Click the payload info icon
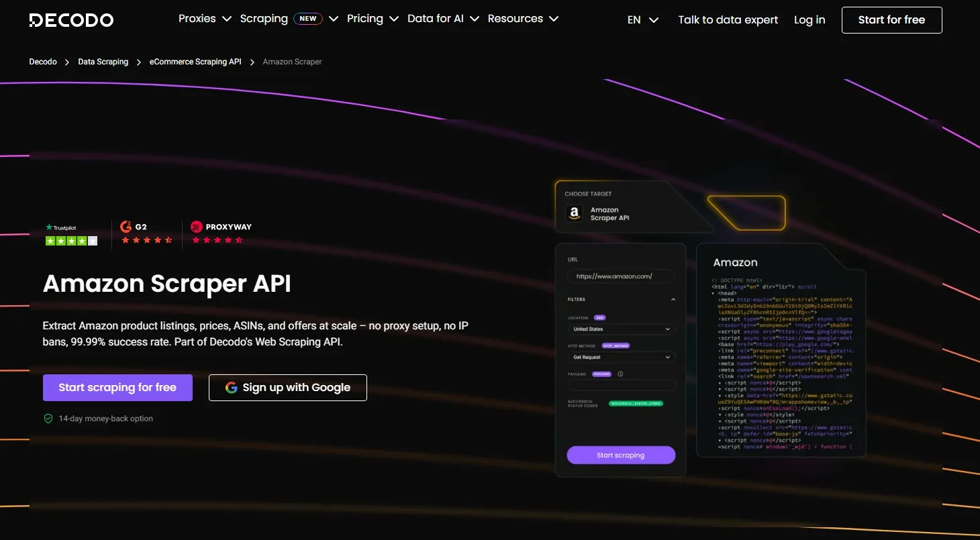Image resolution: width=980 pixels, height=540 pixels. pos(620,374)
